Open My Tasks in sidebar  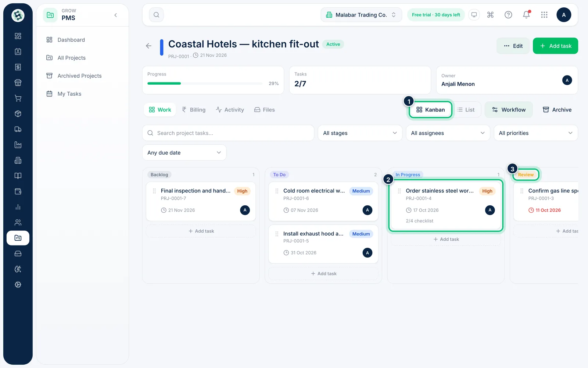[x=69, y=94]
